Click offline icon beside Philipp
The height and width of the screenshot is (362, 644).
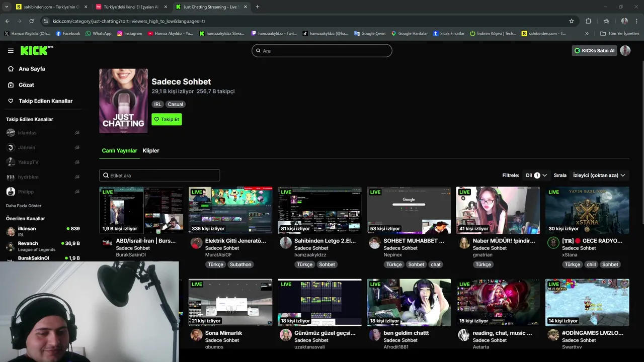77,192
